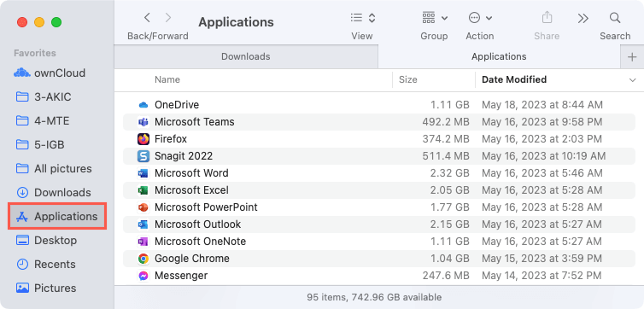Open the Group options icon

pyautogui.click(x=429, y=18)
